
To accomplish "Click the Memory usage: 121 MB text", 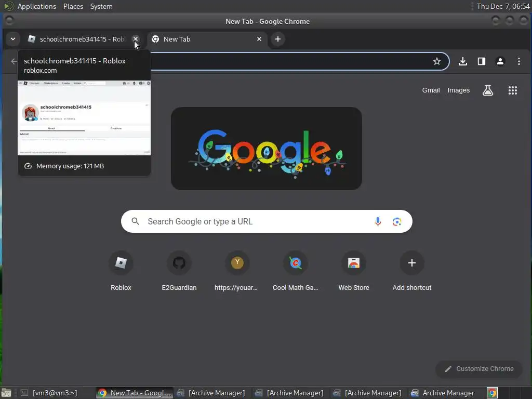I will coord(70,166).
